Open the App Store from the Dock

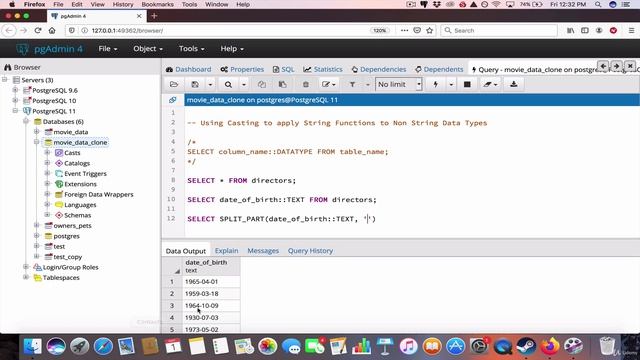coord(456,346)
